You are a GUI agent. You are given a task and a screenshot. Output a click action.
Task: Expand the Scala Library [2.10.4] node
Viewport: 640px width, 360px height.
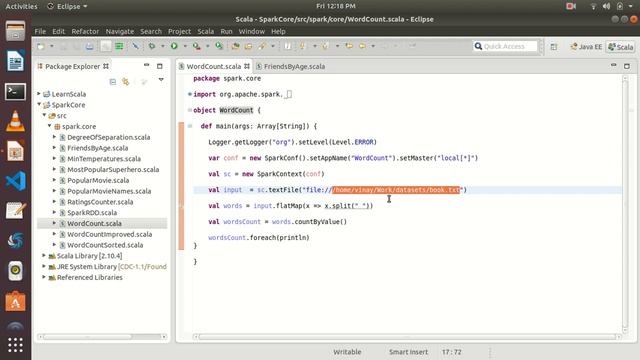point(44,256)
